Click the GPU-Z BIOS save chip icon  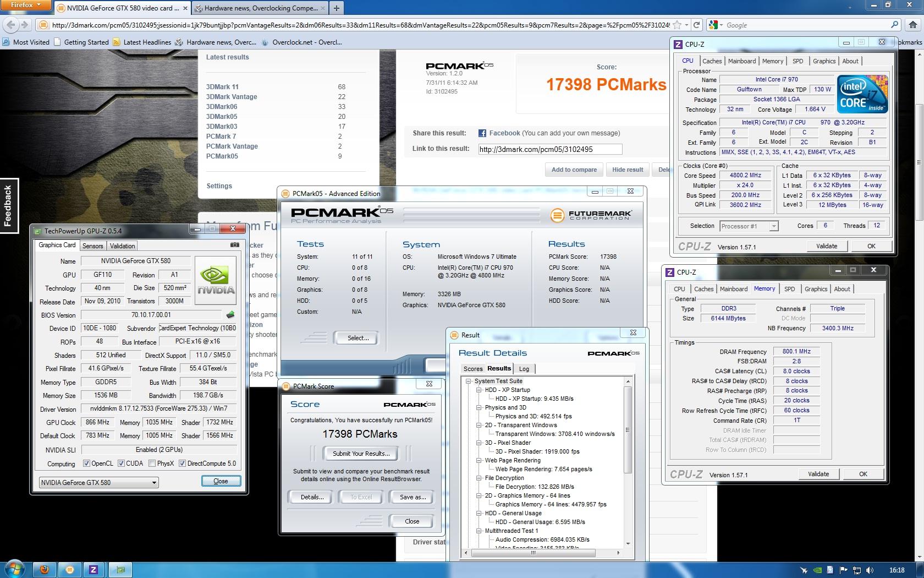(x=230, y=315)
